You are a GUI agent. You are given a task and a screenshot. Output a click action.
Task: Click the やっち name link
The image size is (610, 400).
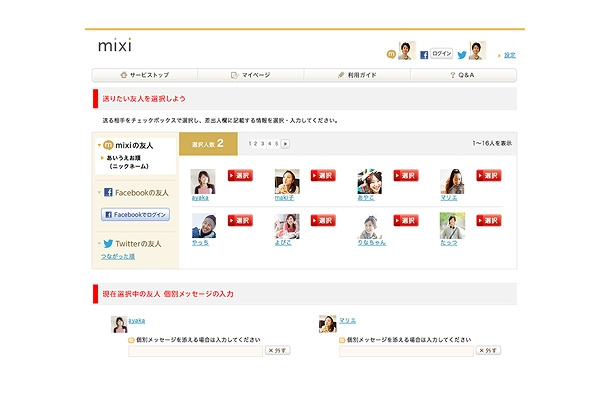click(200, 242)
